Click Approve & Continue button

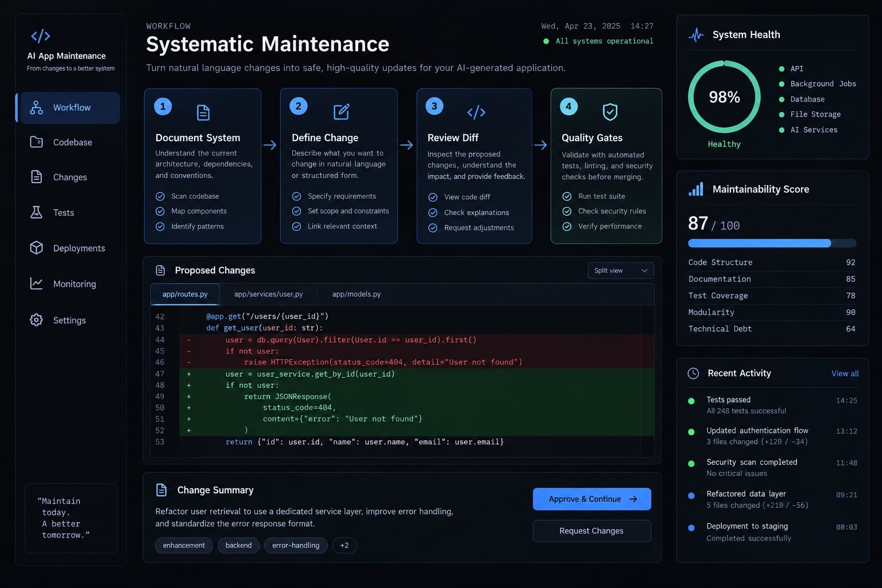592,499
